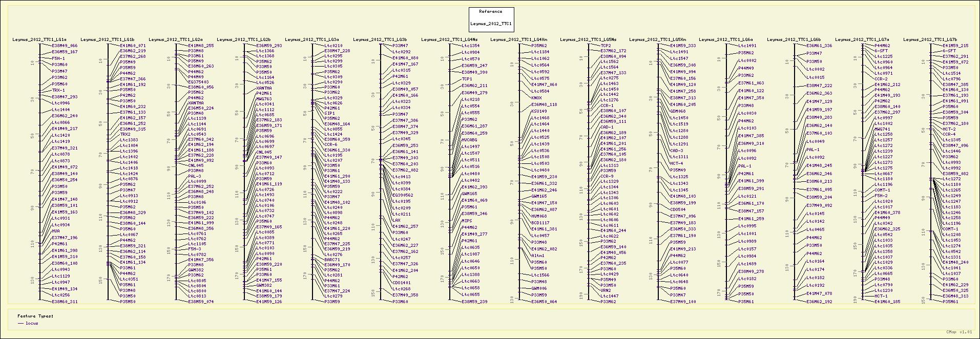Click the HVA locus label on LG1a
The height and width of the screenshot is (339, 980).
pos(56,231)
